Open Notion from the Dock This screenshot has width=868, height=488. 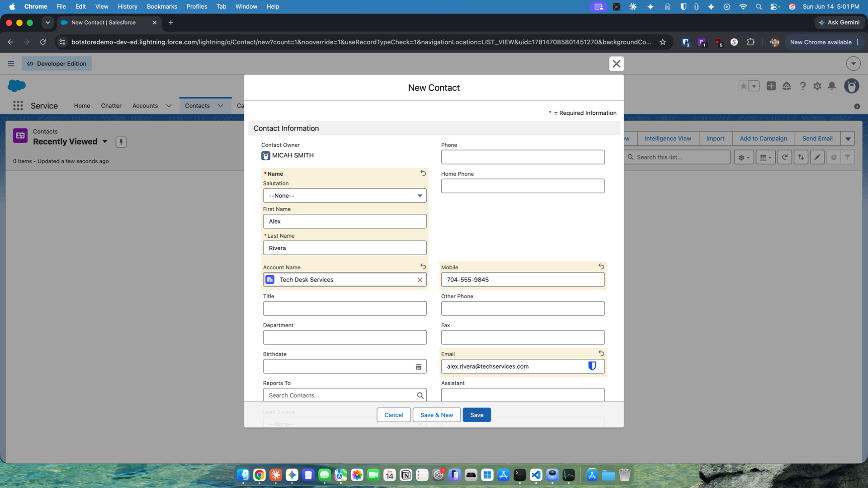pos(406,475)
